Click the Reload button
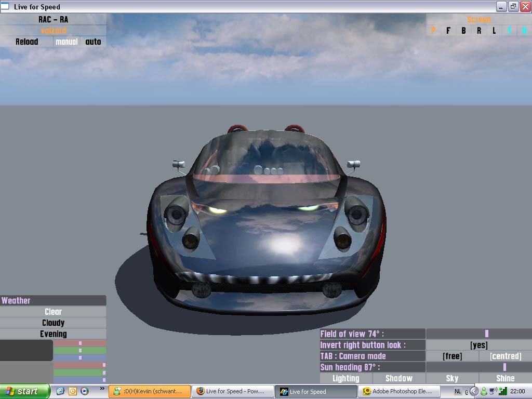This screenshot has height=399, width=532. click(x=27, y=42)
